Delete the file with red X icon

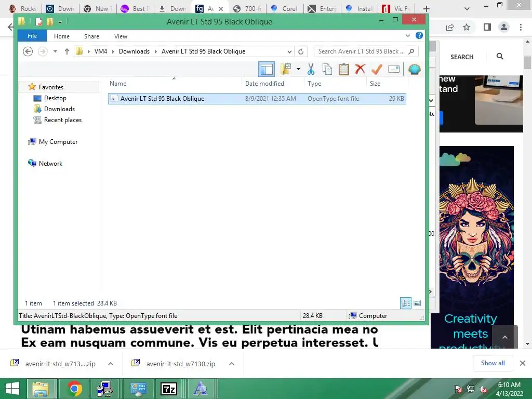[360, 69]
